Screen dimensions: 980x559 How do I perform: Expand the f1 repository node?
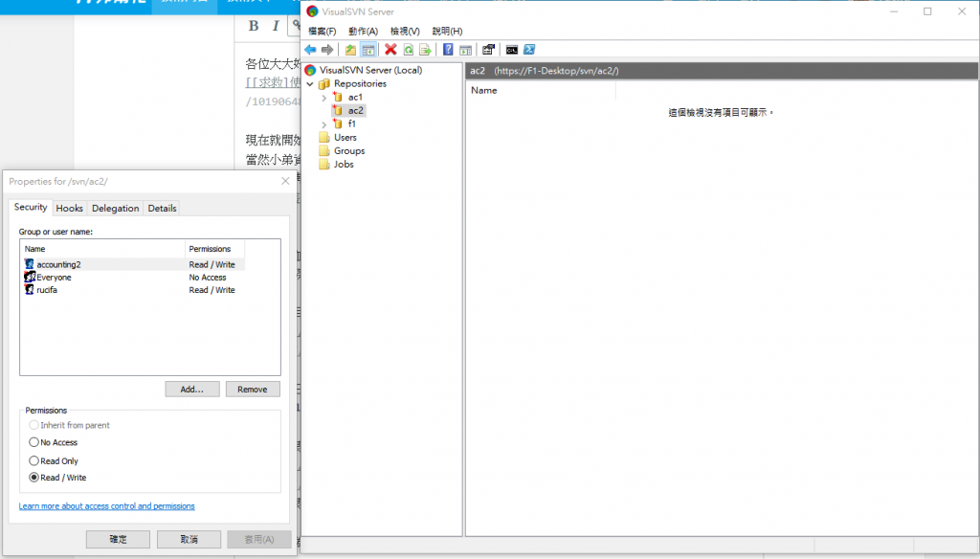[x=323, y=124]
